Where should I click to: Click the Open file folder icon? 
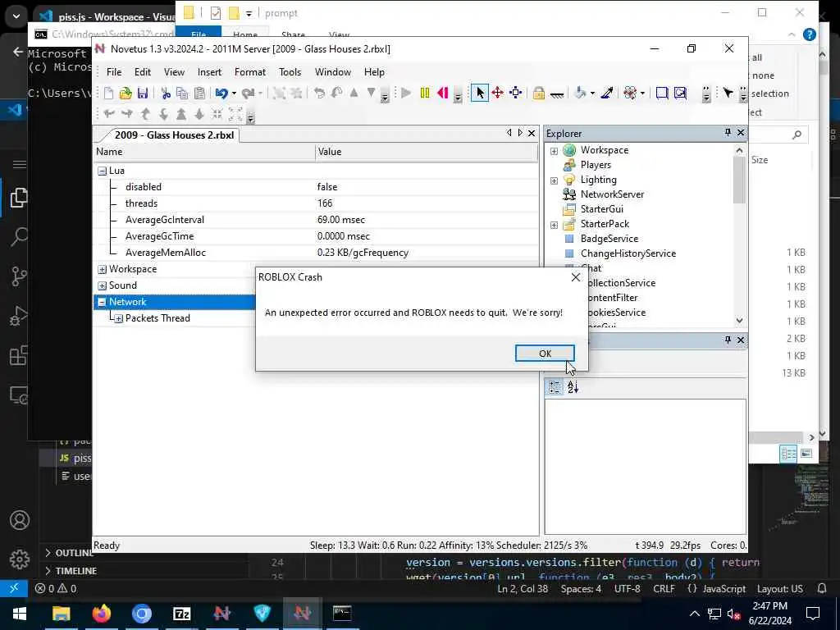(x=126, y=94)
